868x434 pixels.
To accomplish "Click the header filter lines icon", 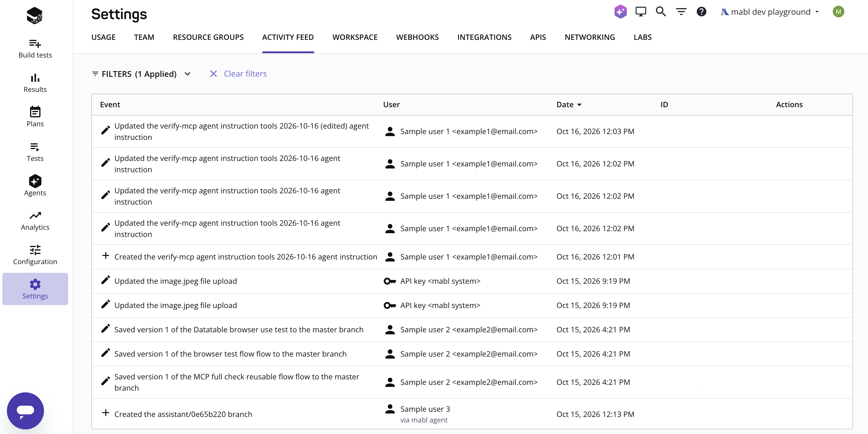I will point(681,12).
